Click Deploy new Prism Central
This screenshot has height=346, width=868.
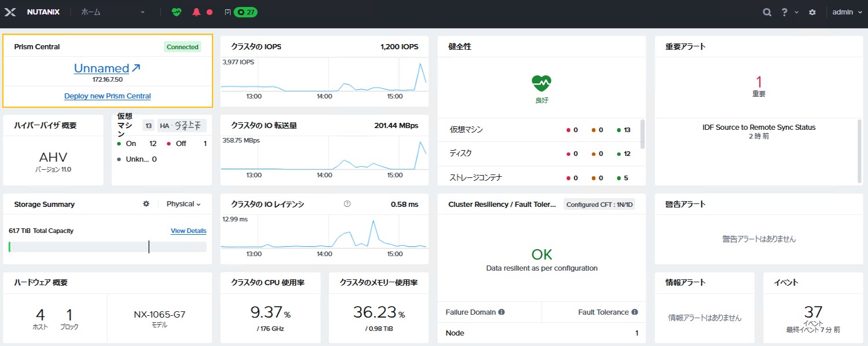tap(107, 95)
